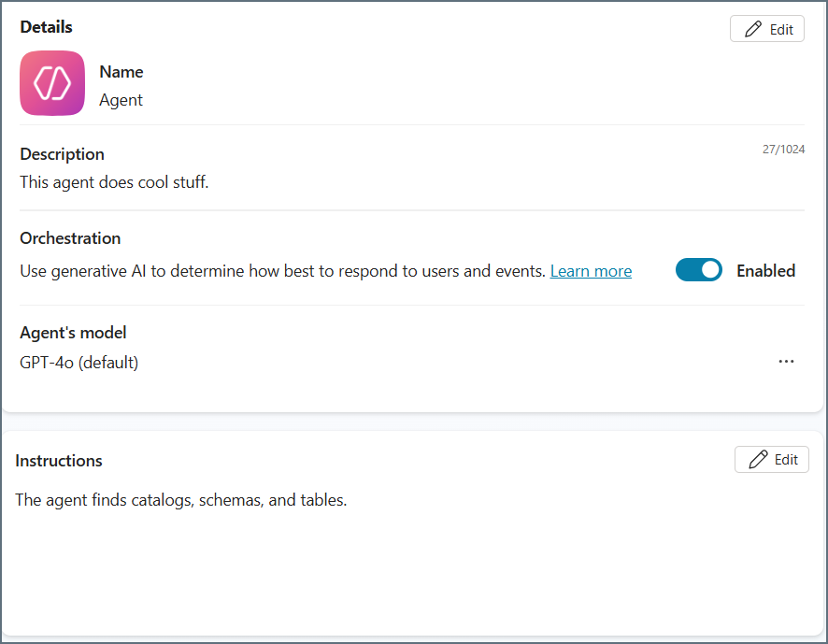Click the Name label beside the icon
The width and height of the screenshot is (828, 644).
tap(121, 72)
